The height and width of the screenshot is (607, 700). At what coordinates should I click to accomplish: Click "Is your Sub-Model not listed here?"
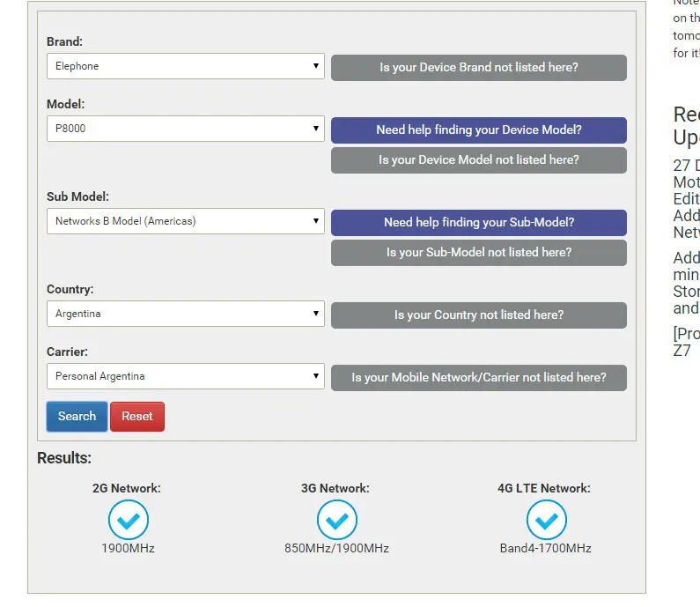pyautogui.click(x=478, y=253)
